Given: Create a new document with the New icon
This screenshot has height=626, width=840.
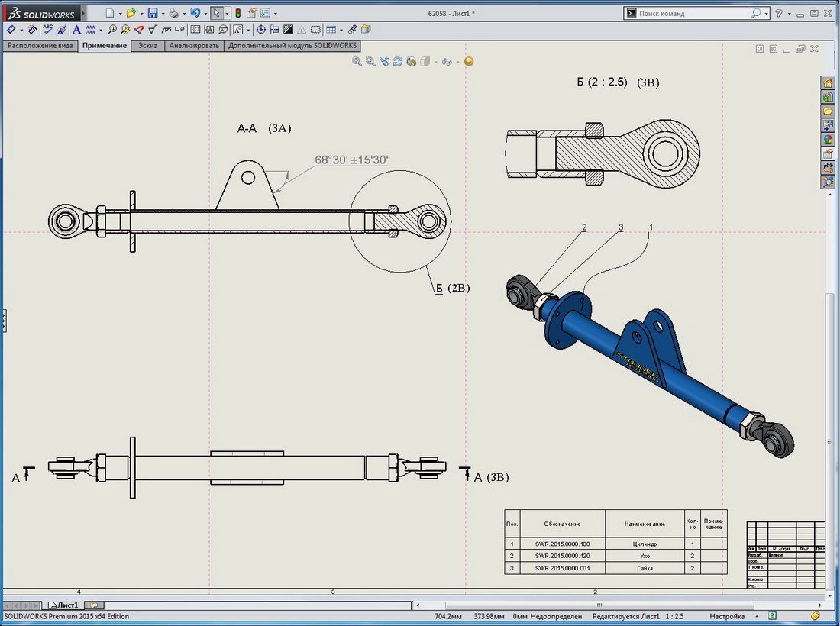Looking at the screenshot, I should click(x=110, y=14).
